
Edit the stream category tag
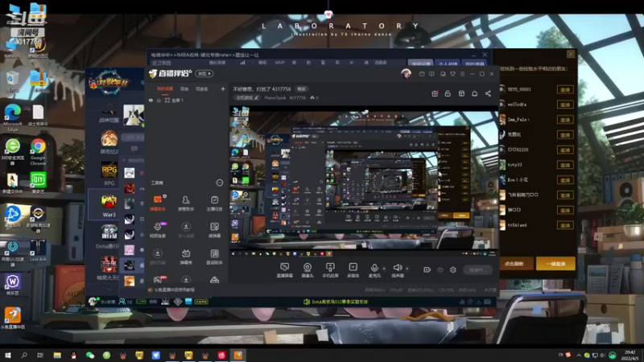pos(247,97)
